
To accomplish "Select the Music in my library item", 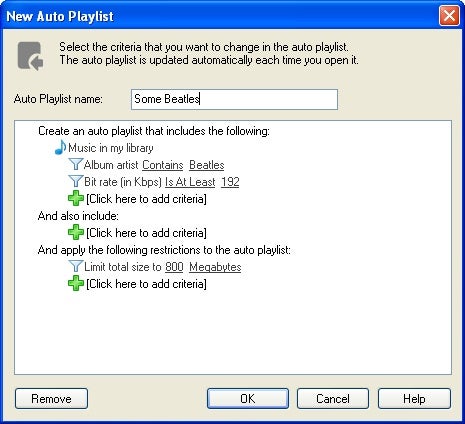I will (x=111, y=148).
